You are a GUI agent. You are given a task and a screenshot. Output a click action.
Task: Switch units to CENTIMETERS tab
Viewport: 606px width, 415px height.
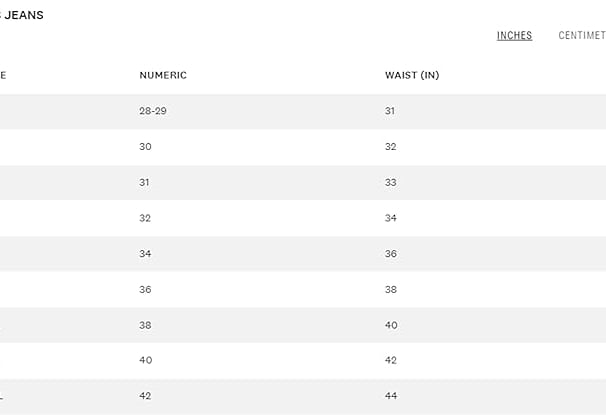point(582,36)
